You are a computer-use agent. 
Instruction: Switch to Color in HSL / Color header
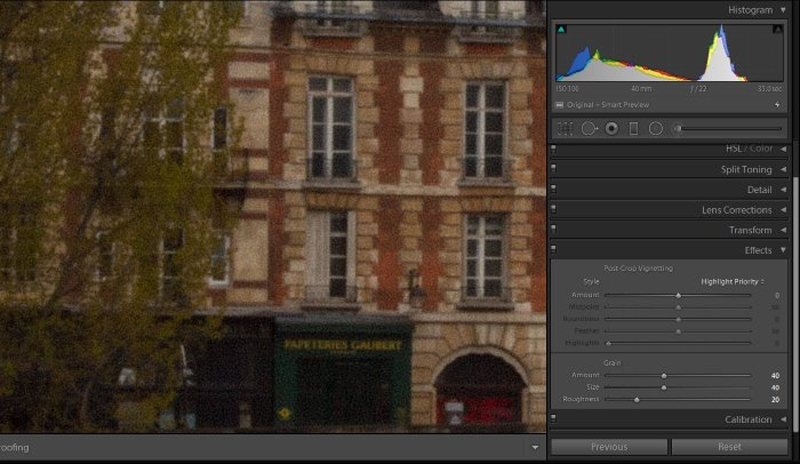[x=761, y=149]
